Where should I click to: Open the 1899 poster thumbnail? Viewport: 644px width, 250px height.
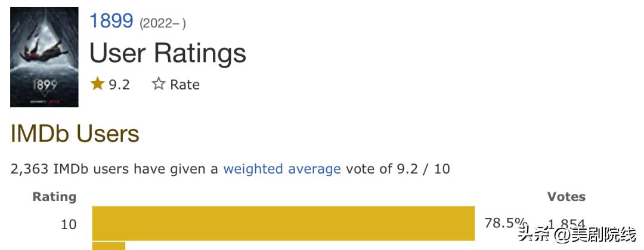coord(44,57)
